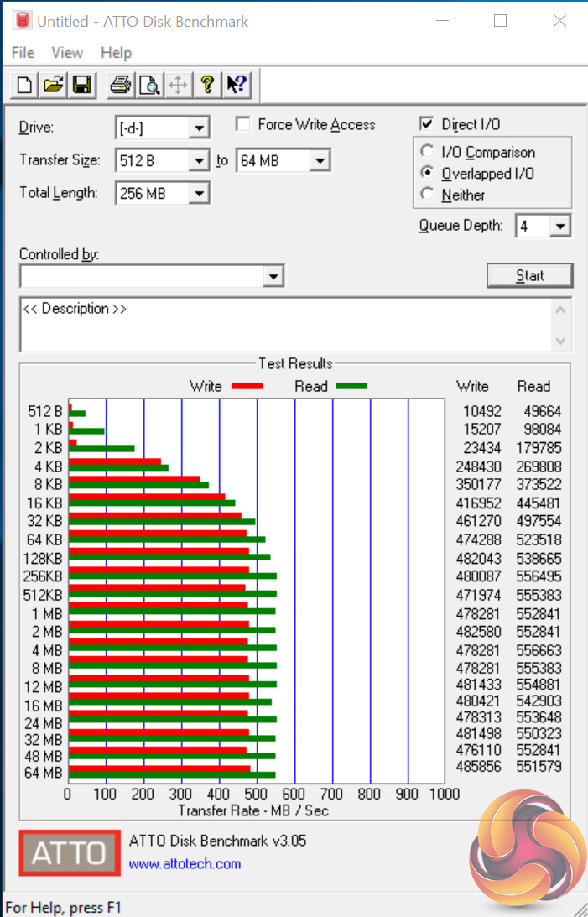Open the Help menu

(x=116, y=53)
